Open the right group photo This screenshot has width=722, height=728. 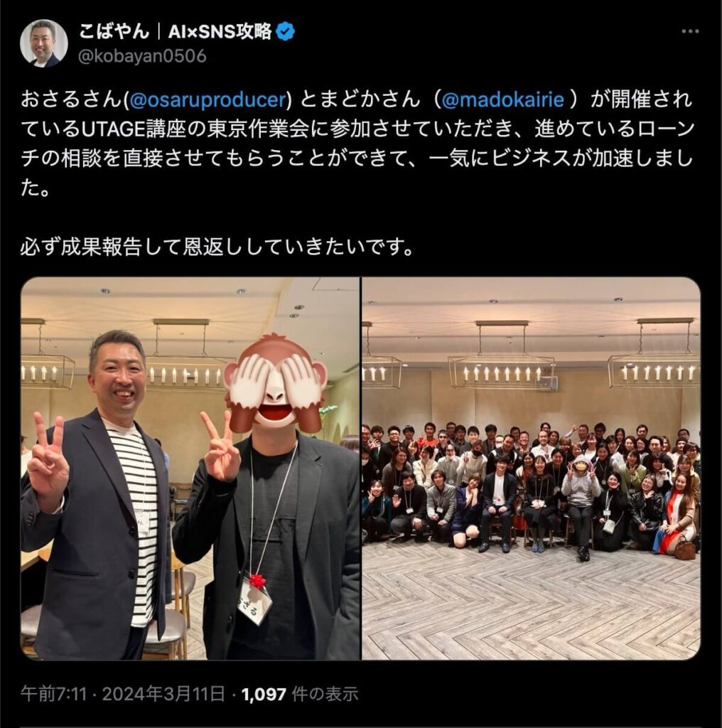(x=531, y=469)
